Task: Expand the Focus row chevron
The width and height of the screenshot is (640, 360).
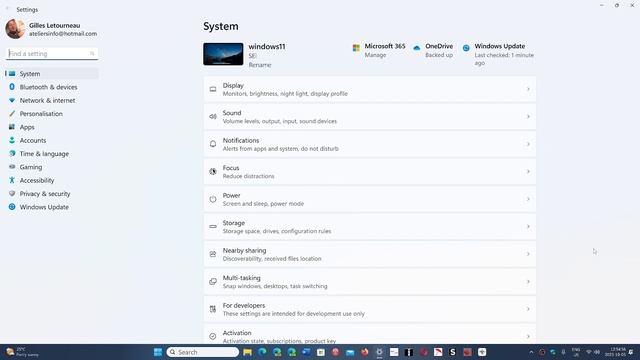Action: 528,171
